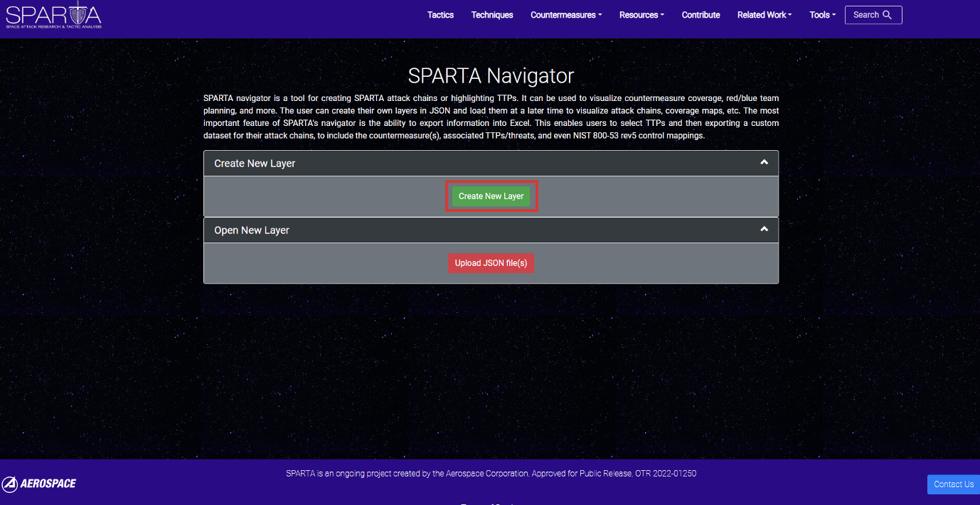Click the Aerospace logo in the footer
Viewport: 980px width, 505px height.
coord(39,484)
